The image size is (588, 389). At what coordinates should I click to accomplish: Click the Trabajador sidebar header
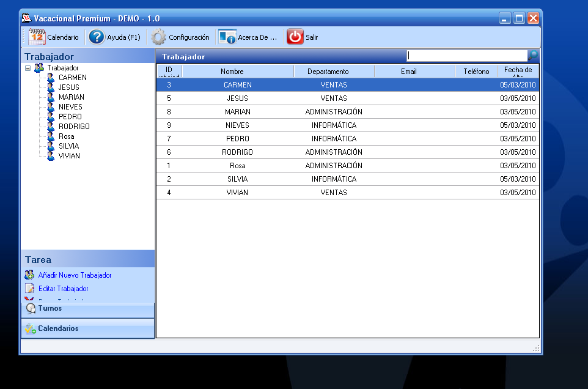pos(88,57)
